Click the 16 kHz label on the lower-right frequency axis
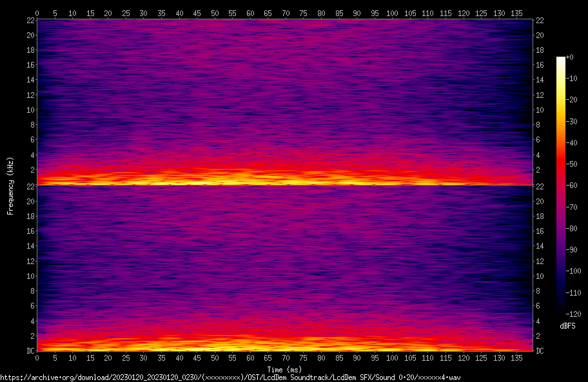The height and width of the screenshot is (382, 588). pyautogui.click(x=539, y=231)
